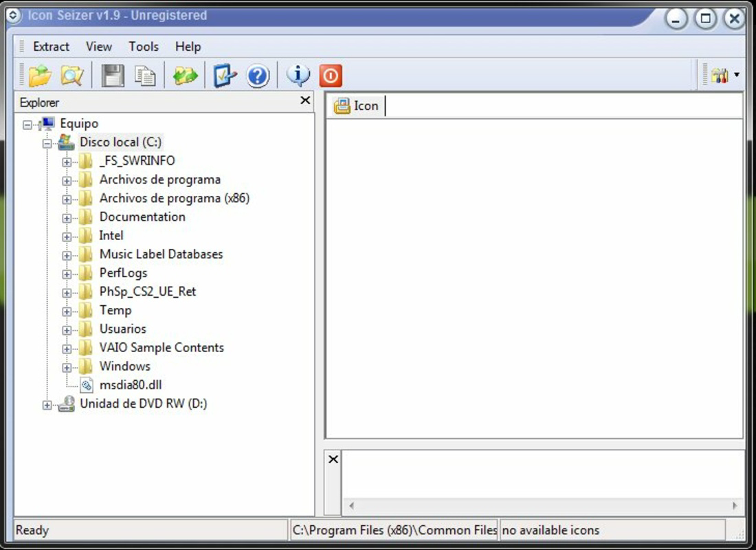Screen dimensions: 756x550
Task: Click the Equipo computer icon
Action: coord(47,124)
